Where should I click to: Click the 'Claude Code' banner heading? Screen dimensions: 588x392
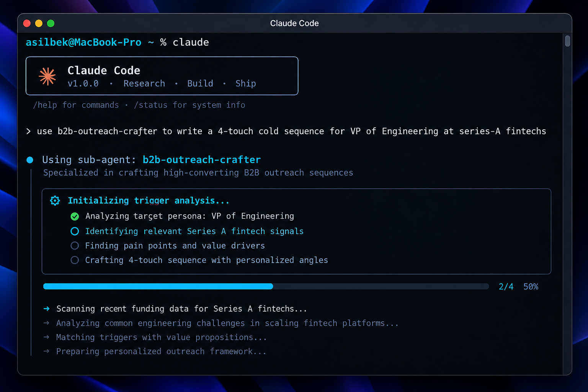coord(104,70)
